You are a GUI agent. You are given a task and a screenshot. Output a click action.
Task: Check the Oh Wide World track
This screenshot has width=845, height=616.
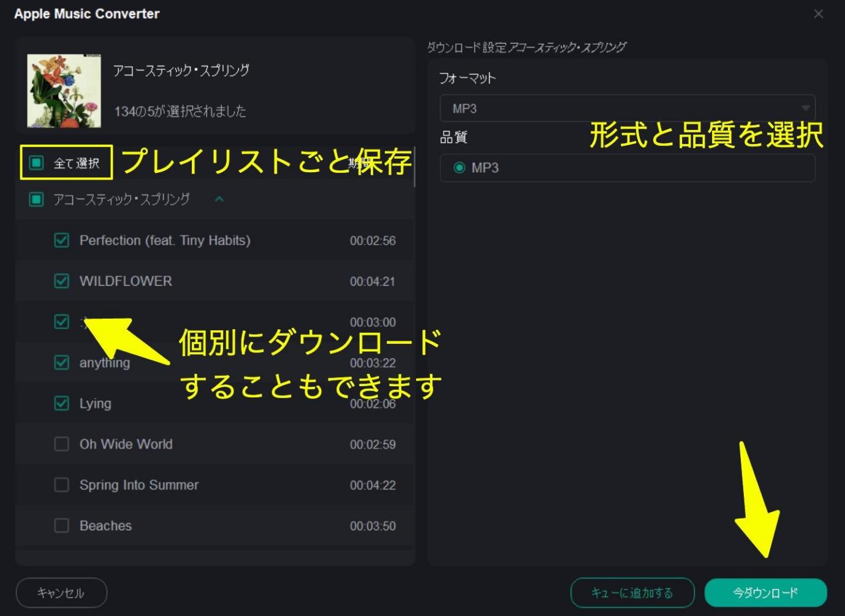point(62,444)
